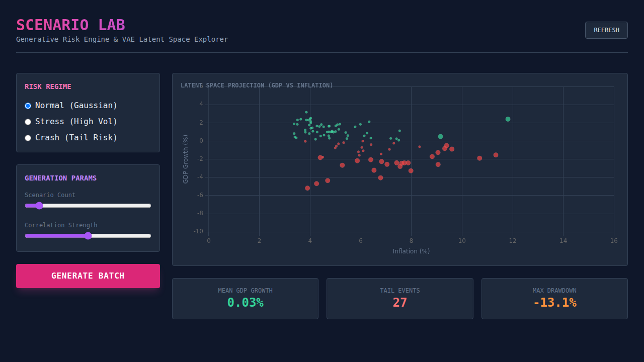
Task: Click the GDP Growth (%) y-axis label
Action: pos(186,159)
